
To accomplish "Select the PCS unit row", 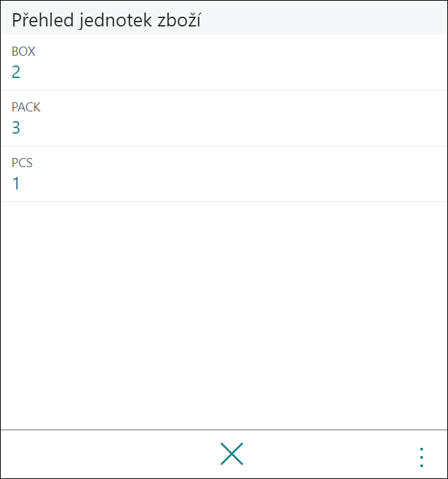I will 224,174.
